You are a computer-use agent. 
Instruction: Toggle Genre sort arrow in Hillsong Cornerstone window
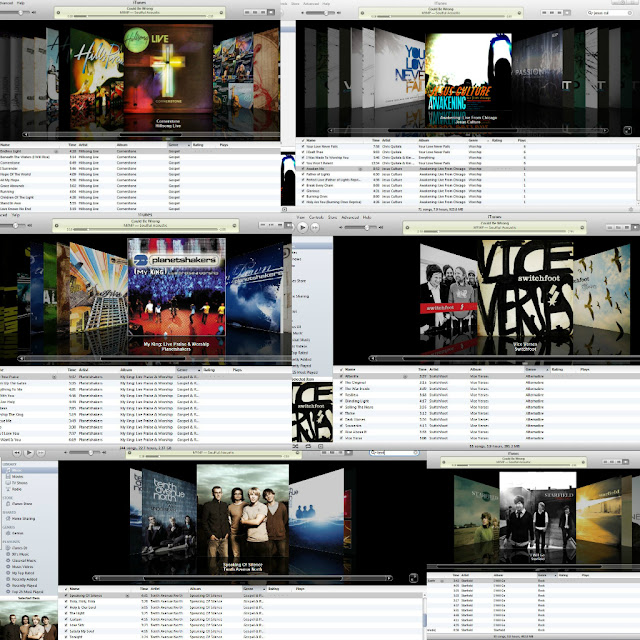pos(189,145)
